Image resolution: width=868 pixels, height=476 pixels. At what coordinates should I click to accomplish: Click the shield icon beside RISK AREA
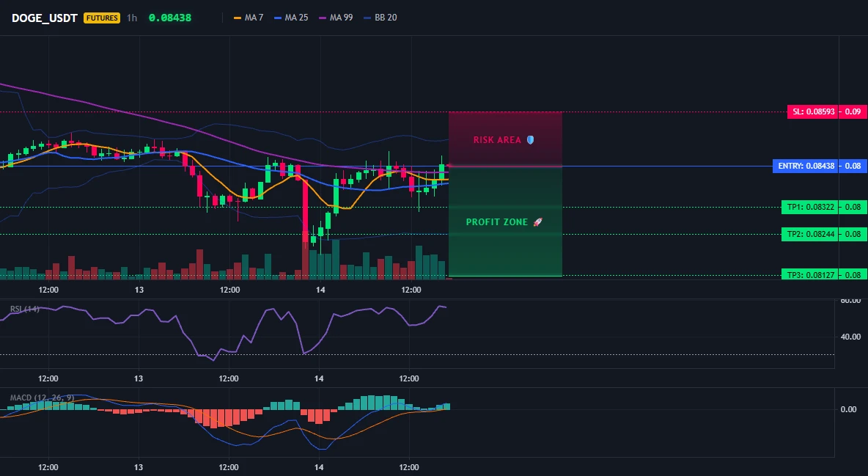pyautogui.click(x=530, y=140)
